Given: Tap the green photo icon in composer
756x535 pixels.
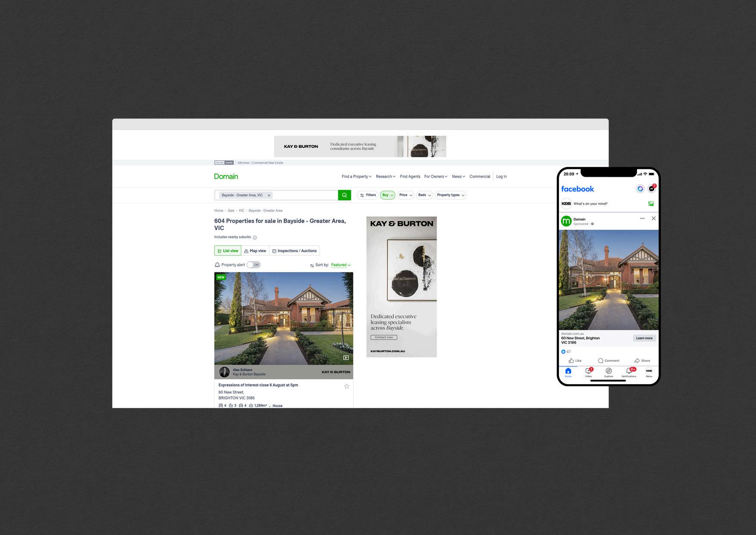Looking at the screenshot, I should [x=651, y=203].
